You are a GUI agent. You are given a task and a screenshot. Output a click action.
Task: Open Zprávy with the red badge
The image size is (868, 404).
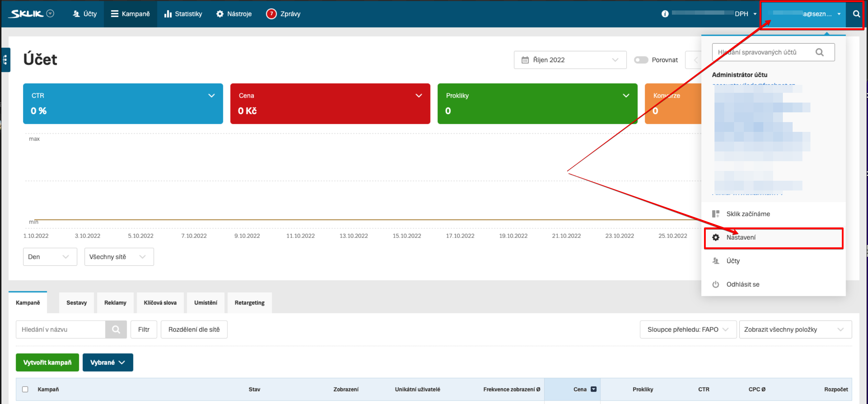click(283, 14)
